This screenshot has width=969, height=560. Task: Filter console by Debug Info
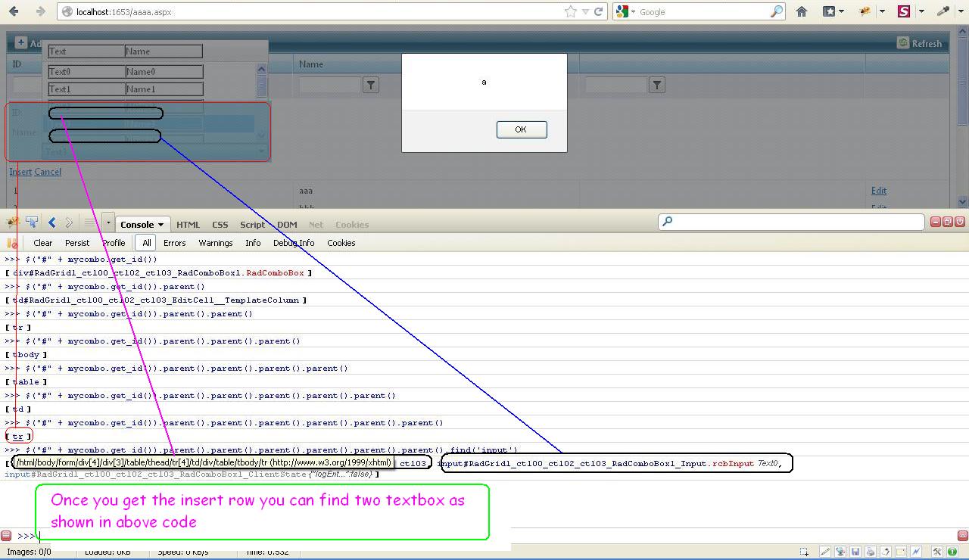tap(294, 243)
